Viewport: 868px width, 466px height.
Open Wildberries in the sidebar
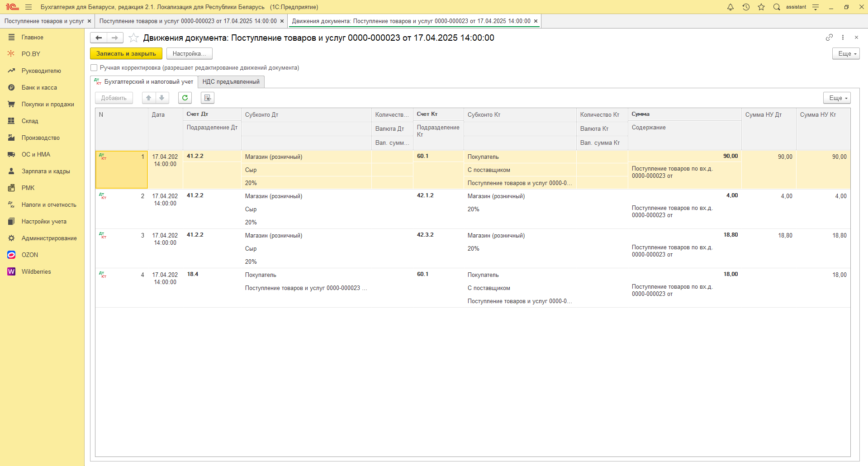pyautogui.click(x=36, y=271)
